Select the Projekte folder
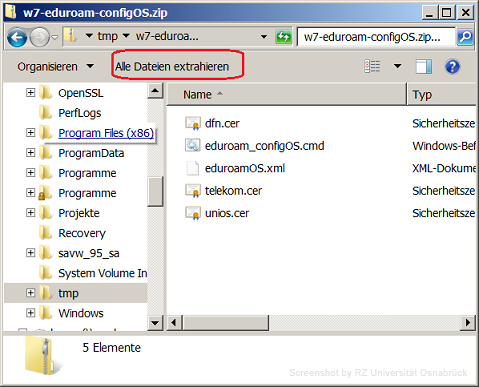This screenshot has width=479, height=387. coord(79,213)
